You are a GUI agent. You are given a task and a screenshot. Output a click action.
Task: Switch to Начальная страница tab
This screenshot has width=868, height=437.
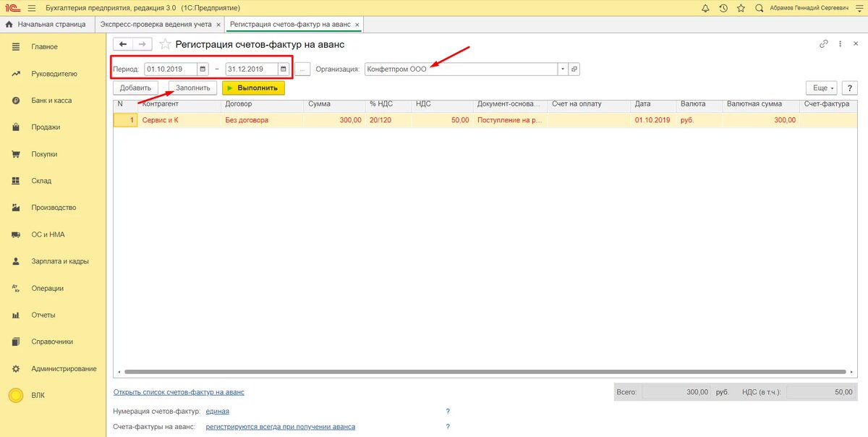pos(47,24)
